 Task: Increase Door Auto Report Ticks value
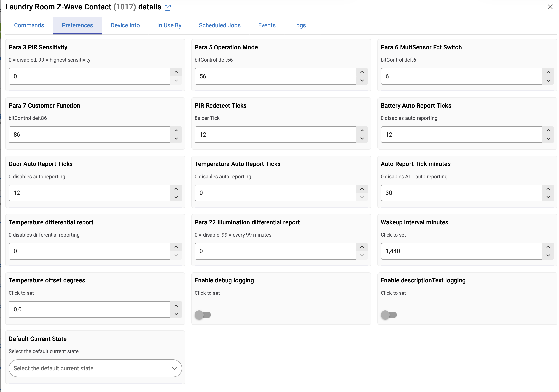pyautogui.click(x=176, y=189)
